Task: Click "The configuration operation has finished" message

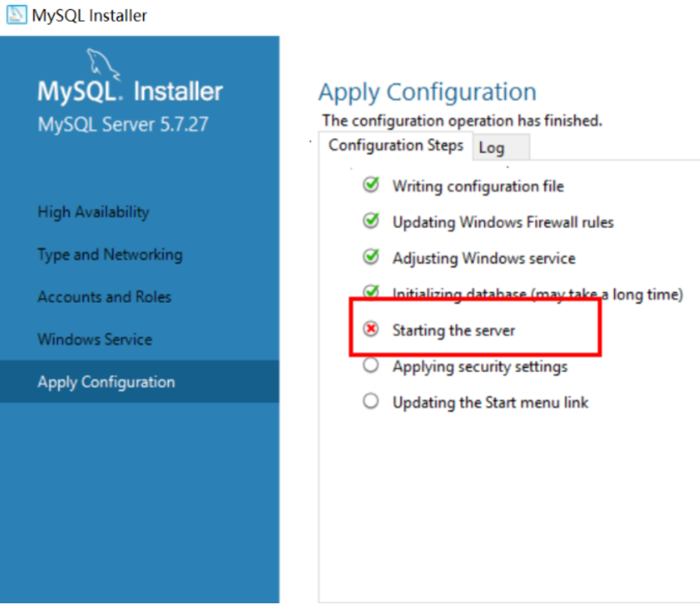Action: pyautogui.click(x=462, y=121)
